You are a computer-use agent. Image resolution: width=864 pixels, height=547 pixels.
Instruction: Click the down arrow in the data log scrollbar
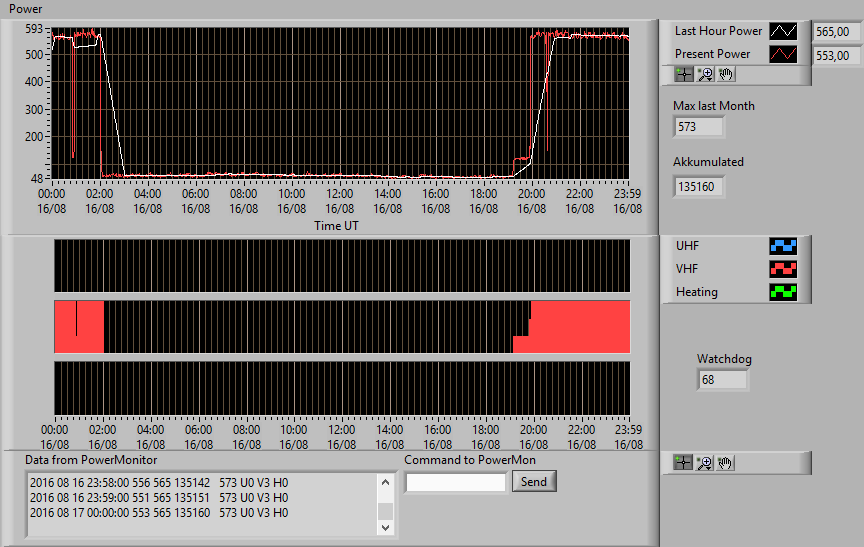point(385,528)
